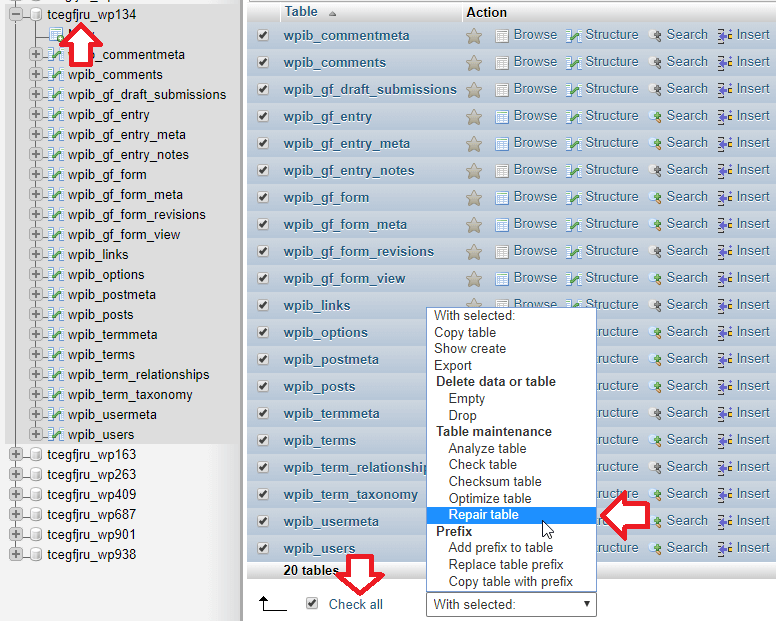Sort by the Table column header

point(301,12)
